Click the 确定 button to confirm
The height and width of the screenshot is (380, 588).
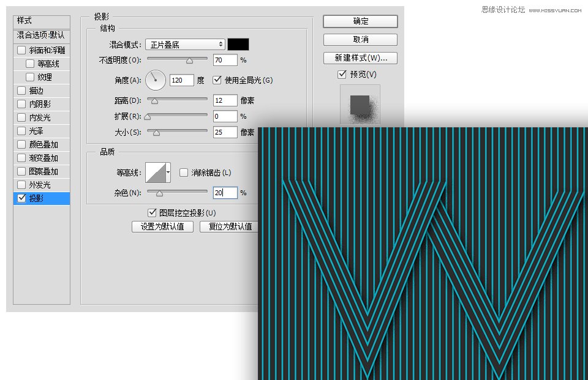tap(360, 21)
